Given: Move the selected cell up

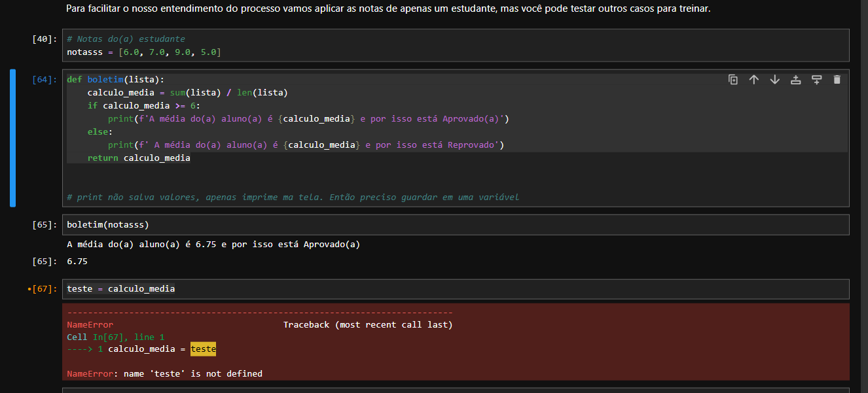Looking at the screenshot, I should pyautogui.click(x=754, y=80).
